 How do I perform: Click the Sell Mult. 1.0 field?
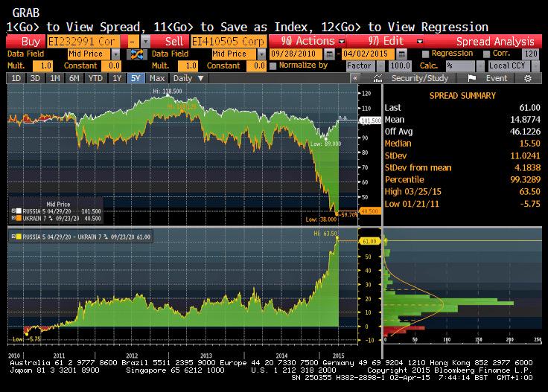(x=188, y=65)
